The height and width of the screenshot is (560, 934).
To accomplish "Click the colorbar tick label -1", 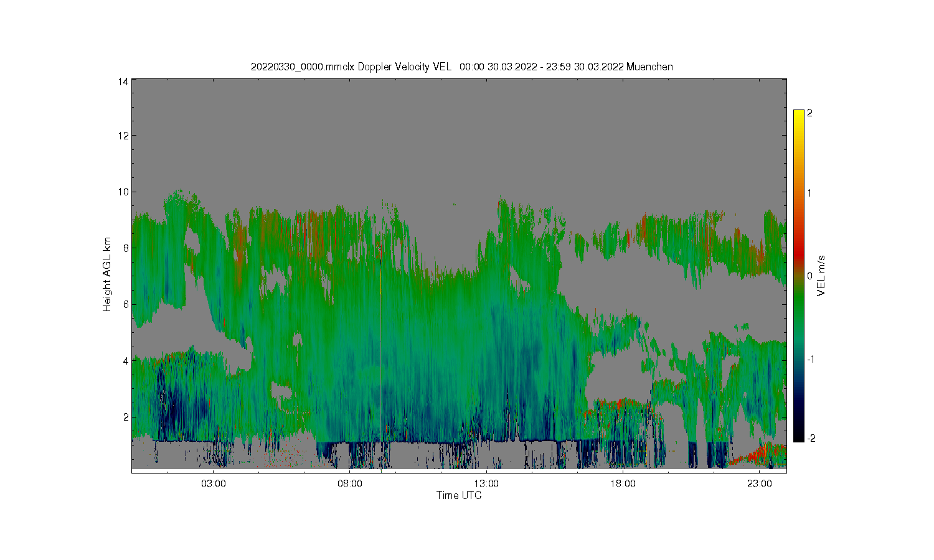I will [x=809, y=359].
